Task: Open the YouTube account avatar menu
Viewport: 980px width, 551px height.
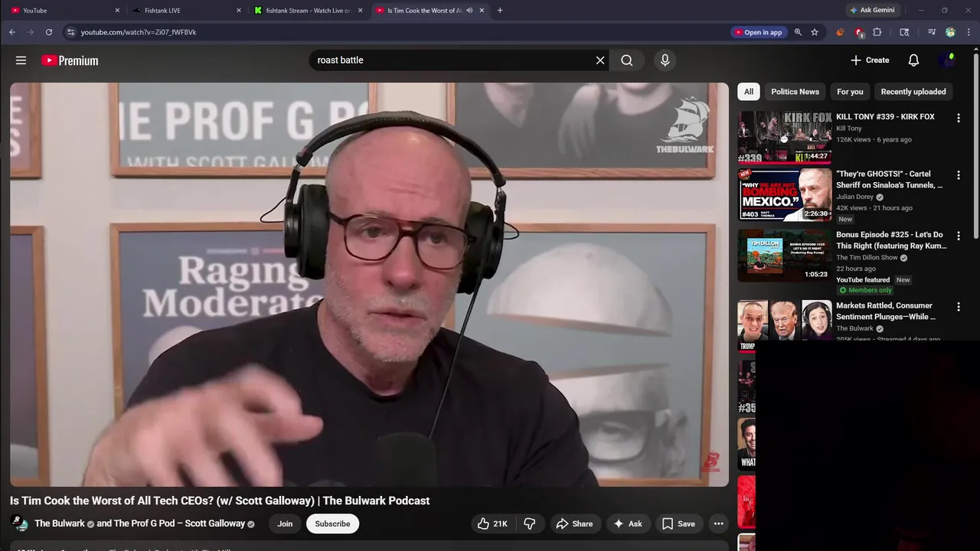Action: click(948, 60)
